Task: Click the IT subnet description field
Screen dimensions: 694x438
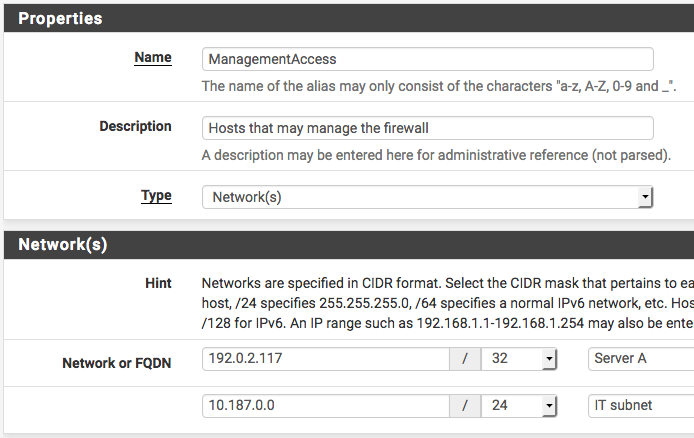Action: point(640,405)
